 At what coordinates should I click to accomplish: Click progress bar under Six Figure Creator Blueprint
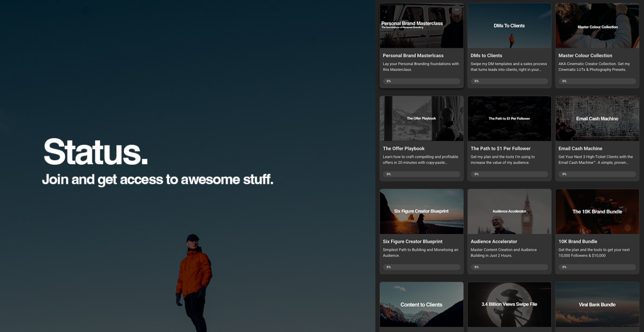(x=421, y=267)
